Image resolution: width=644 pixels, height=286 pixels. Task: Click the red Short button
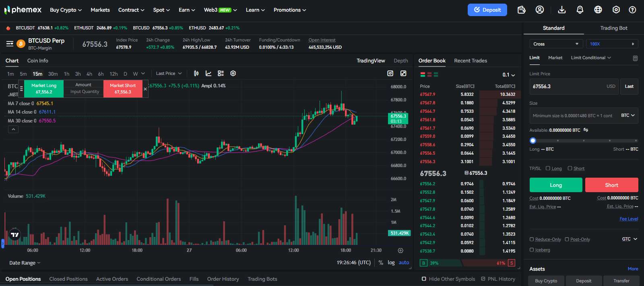tap(611, 185)
